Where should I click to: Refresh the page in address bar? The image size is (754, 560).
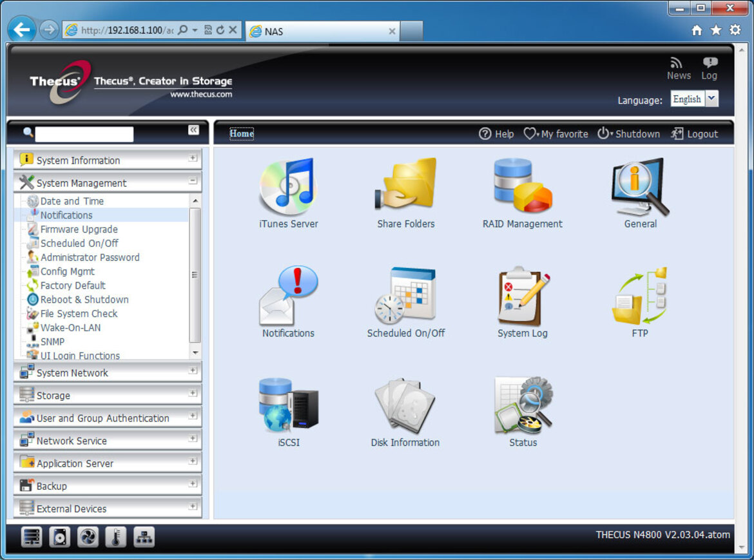[220, 30]
